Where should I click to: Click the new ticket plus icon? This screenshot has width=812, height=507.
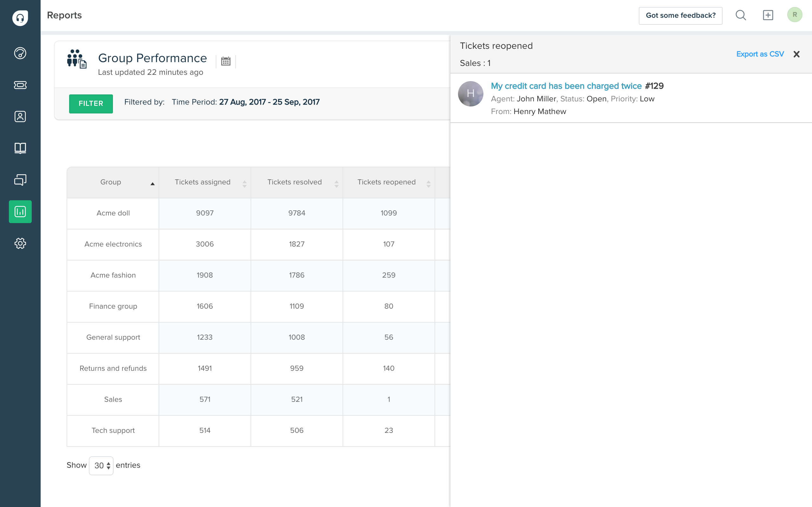tap(768, 15)
